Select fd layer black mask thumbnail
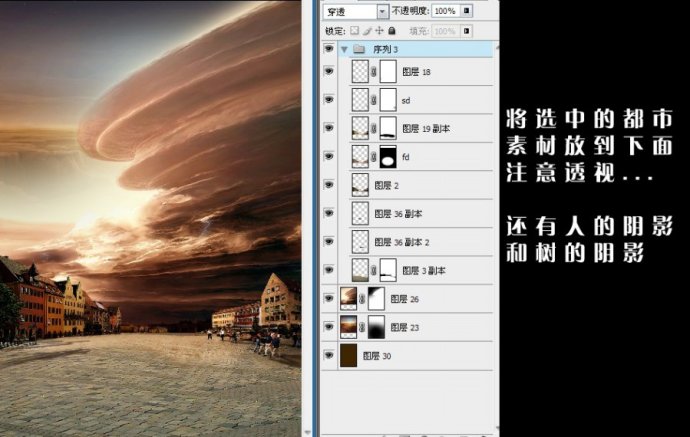This screenshot has width=690, height=437. coord(388,157)
